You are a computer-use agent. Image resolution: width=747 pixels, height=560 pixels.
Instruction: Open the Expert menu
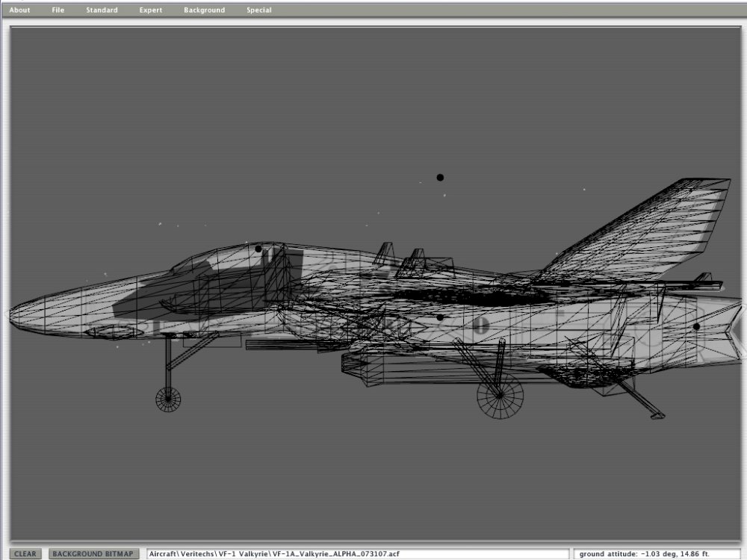point(151,10)
